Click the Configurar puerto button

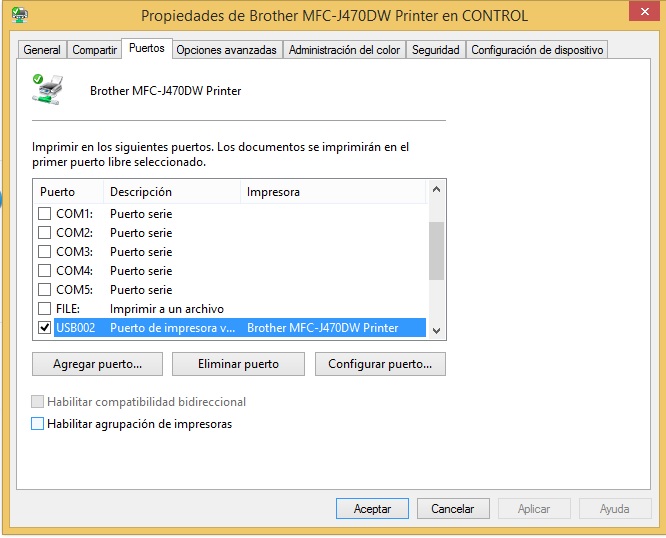tap(380, 365)
